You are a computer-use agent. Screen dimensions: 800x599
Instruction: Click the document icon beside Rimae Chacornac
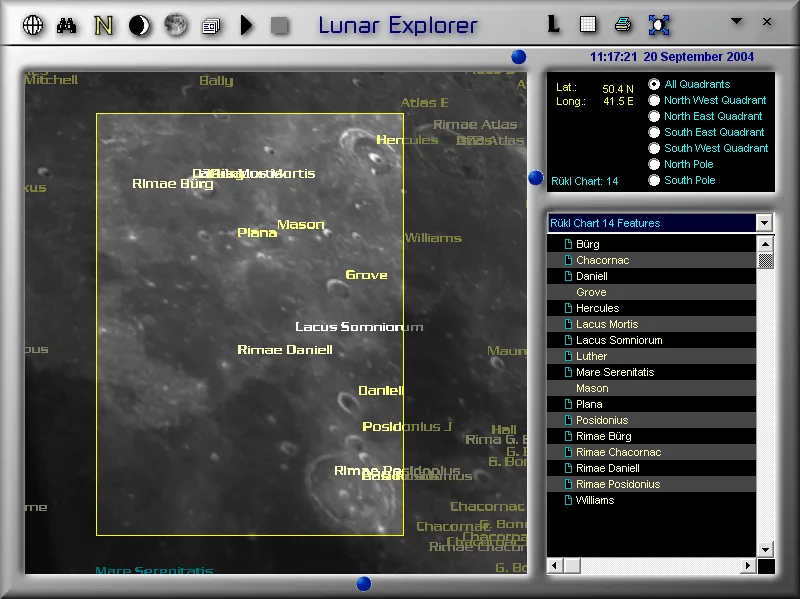(x=568, y=452)
